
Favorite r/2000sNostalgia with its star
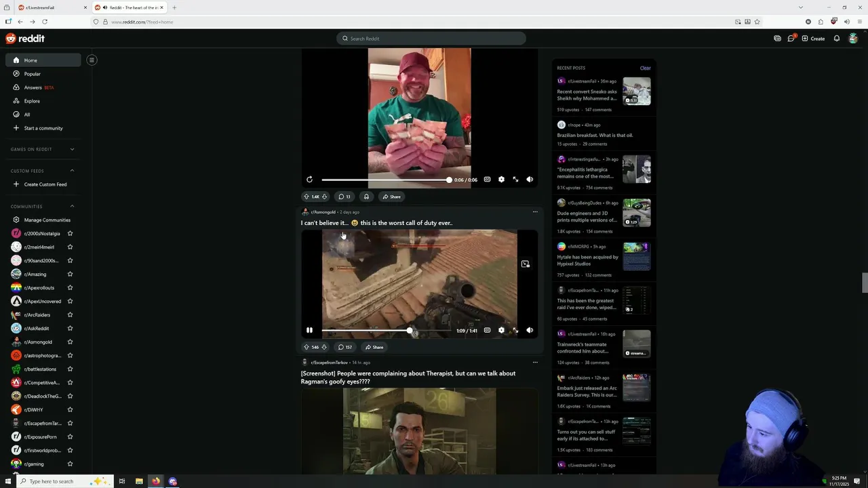point(70,233)
